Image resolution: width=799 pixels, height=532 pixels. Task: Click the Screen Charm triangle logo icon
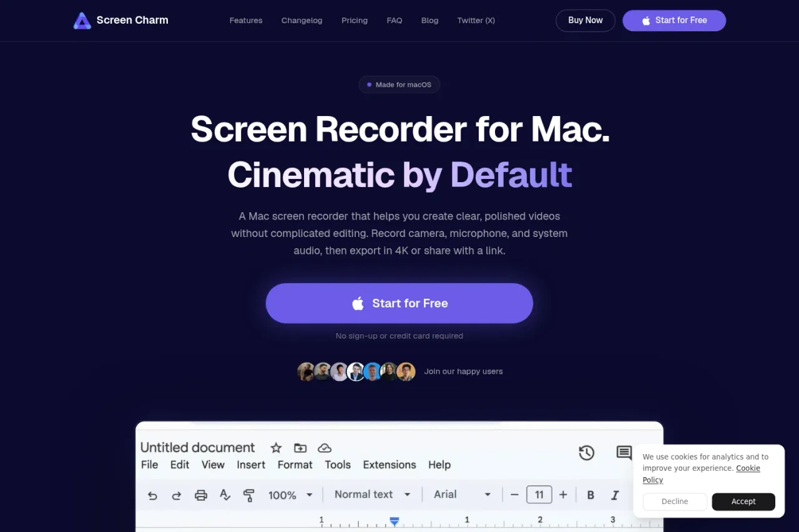pos(82,21)
